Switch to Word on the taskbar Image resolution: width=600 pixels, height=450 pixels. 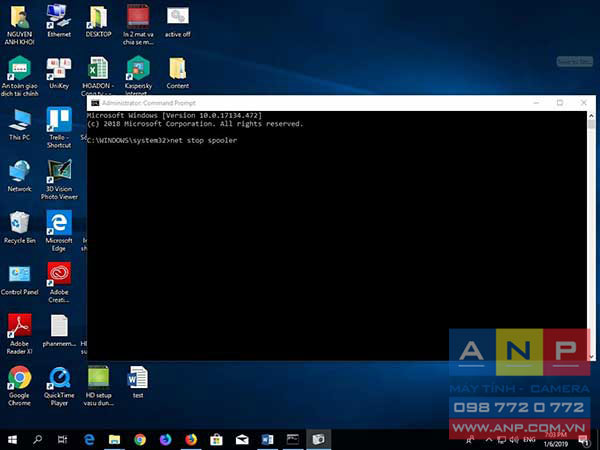267,440
